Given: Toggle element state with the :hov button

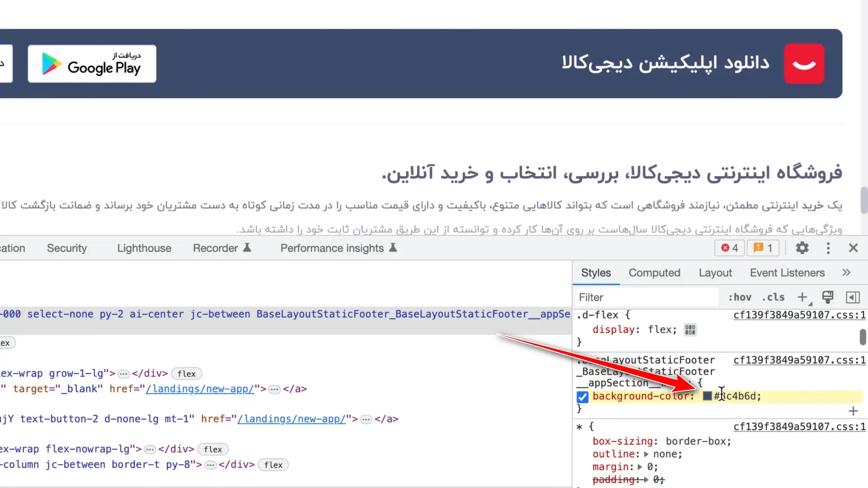Looking at the screenshot, I should pyautogui.click(x=739, y=297).
